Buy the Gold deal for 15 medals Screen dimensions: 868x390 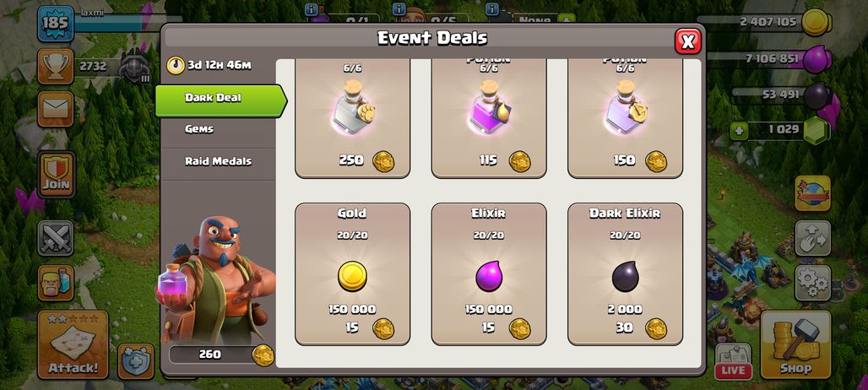[353, 274]
